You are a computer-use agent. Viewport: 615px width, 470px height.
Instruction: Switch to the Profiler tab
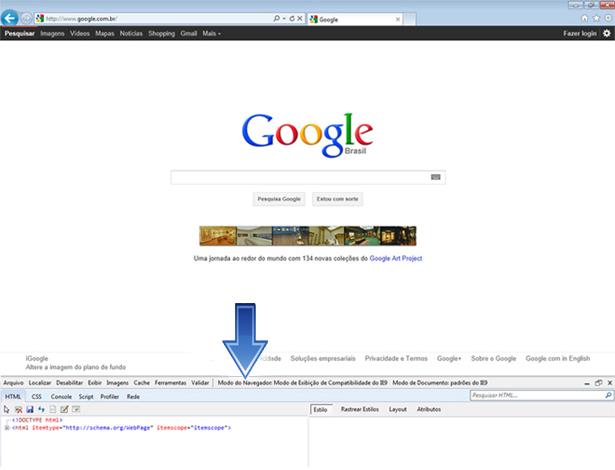[109, 397]
